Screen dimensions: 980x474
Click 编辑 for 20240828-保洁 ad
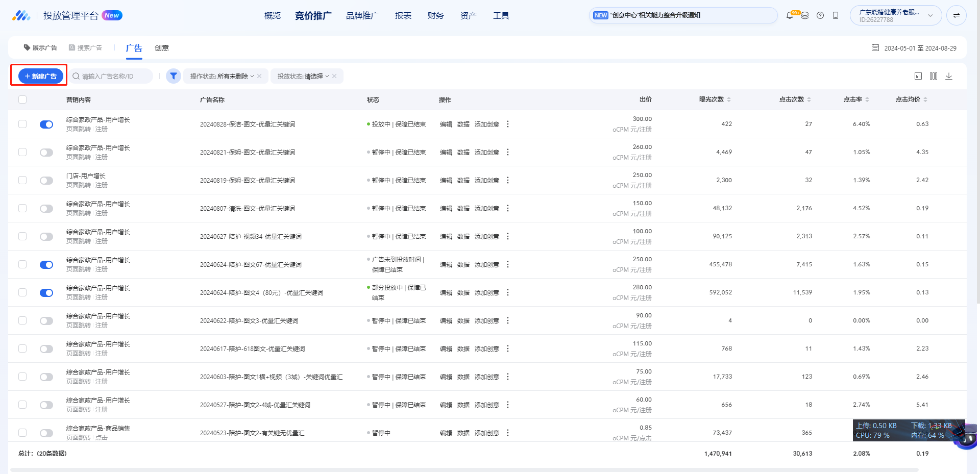tap(446, 124)
